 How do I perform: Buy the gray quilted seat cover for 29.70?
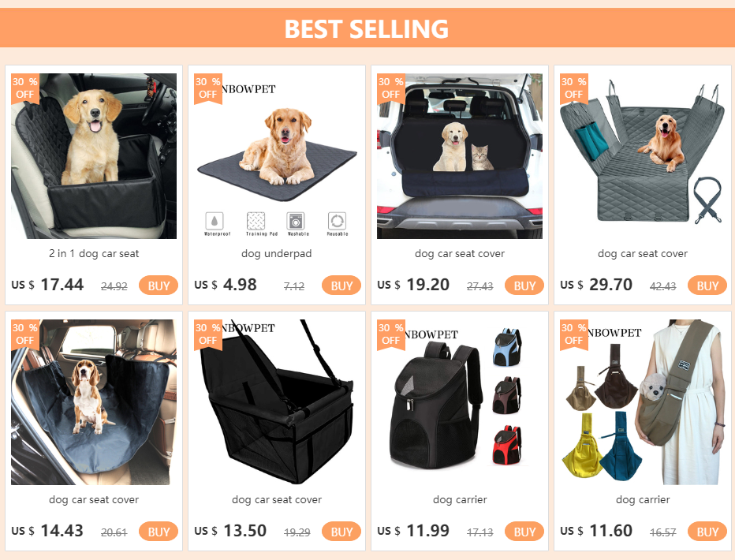(707, 286)
